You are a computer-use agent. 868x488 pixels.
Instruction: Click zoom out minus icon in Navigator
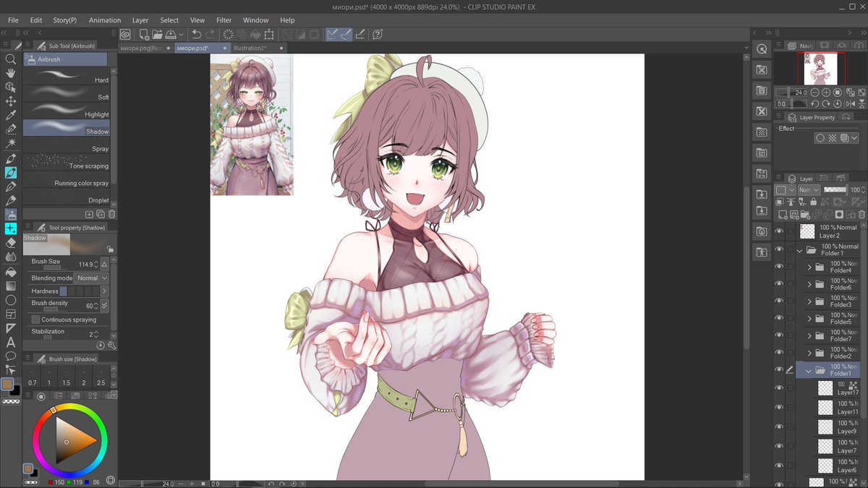(x=815, y=93)
